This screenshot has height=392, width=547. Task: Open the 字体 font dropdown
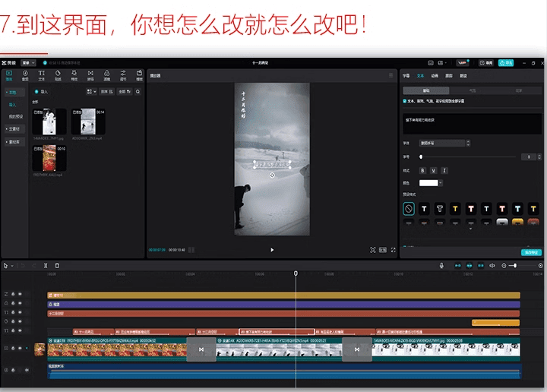[444, 143]
